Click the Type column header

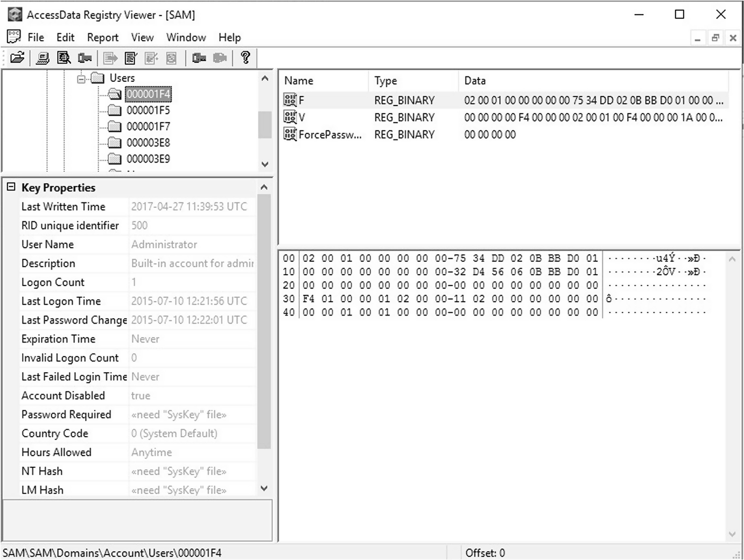[x=414, y=81]
